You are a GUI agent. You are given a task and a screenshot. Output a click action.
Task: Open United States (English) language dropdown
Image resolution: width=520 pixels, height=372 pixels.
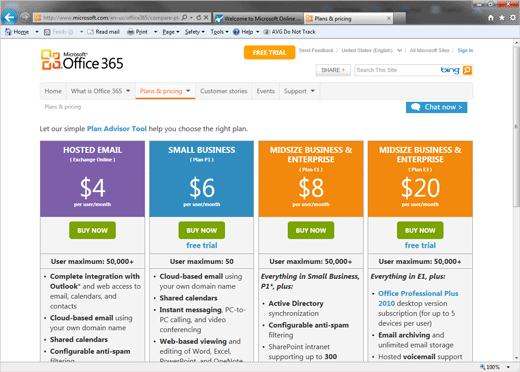coord(371,50)
